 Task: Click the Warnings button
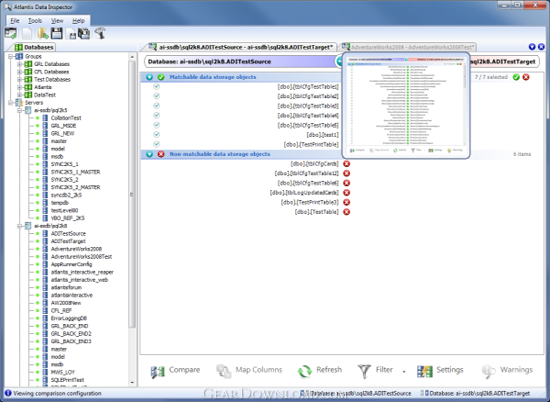coord(507,371)
